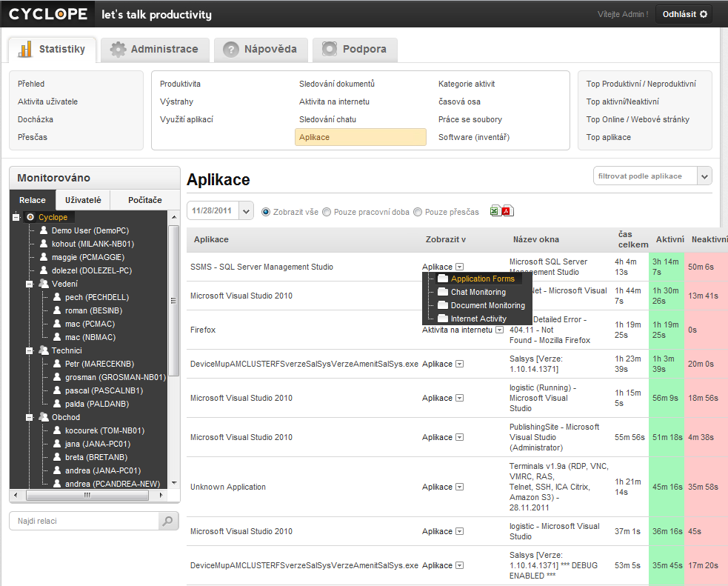The height and width of the screenshot is (586, 728).
Task: Click the Statistiky bar chart icon
Action: click(24, 49)
